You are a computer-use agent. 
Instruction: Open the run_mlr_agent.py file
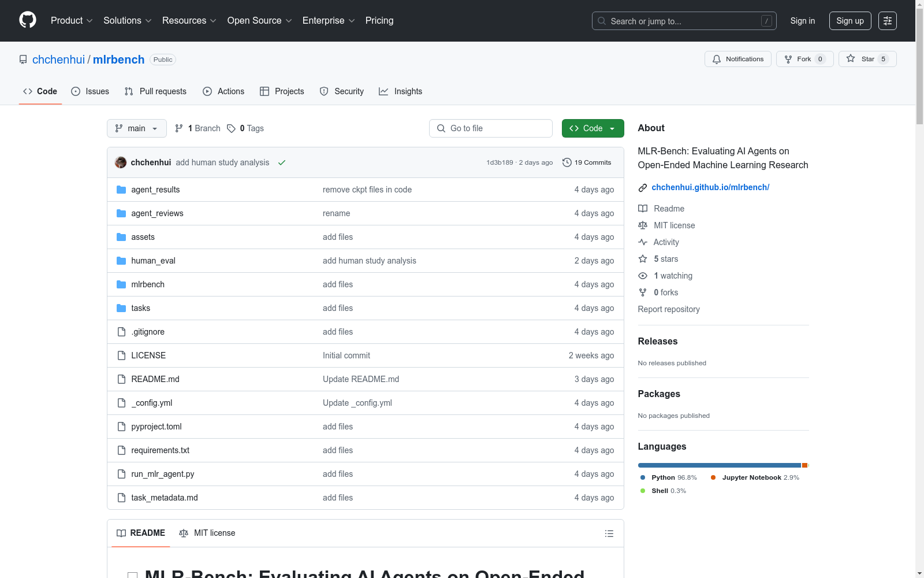click(163, 474)
